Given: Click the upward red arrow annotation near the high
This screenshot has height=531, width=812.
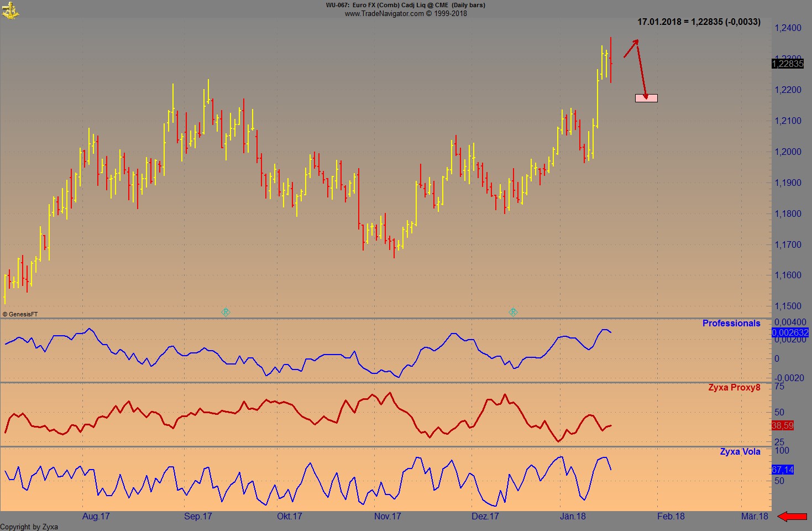Looking at the screenshot, I should 630,50.
